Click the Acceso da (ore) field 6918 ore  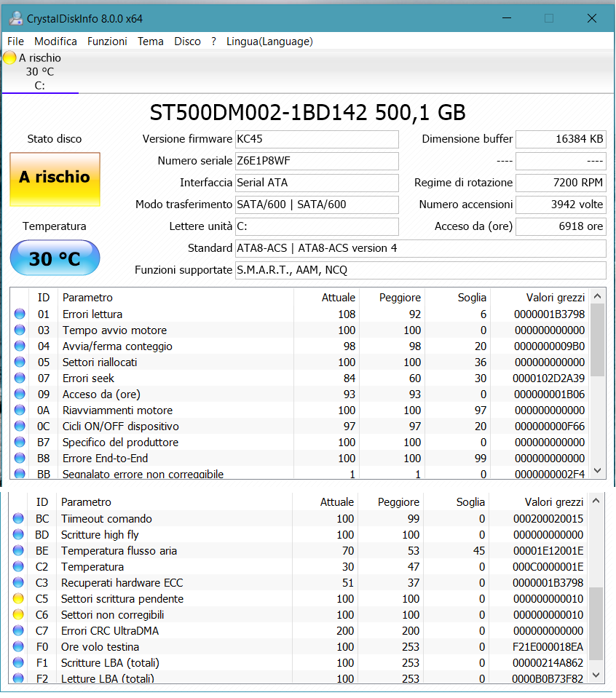coord(561,226)
